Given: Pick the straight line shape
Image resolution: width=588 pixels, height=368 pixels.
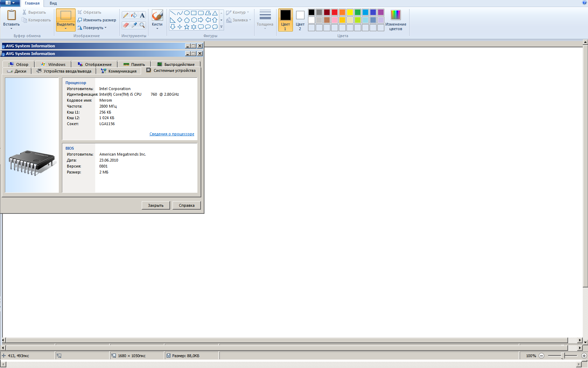Looking at the screenshot, I should [x=173, y=13].
